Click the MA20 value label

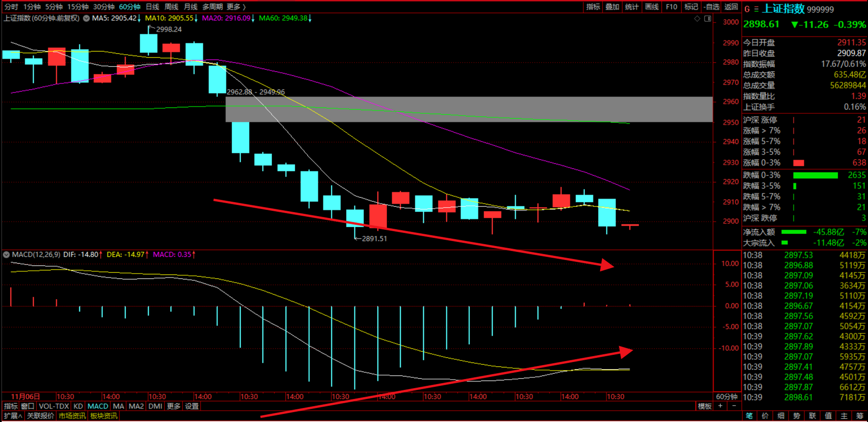[226, 18]
